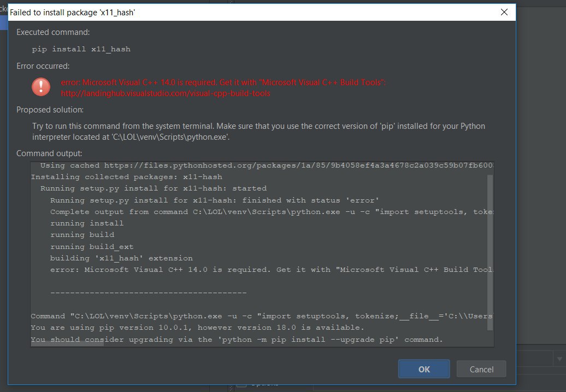Close the failed install dialog

(x=504, y=12)
